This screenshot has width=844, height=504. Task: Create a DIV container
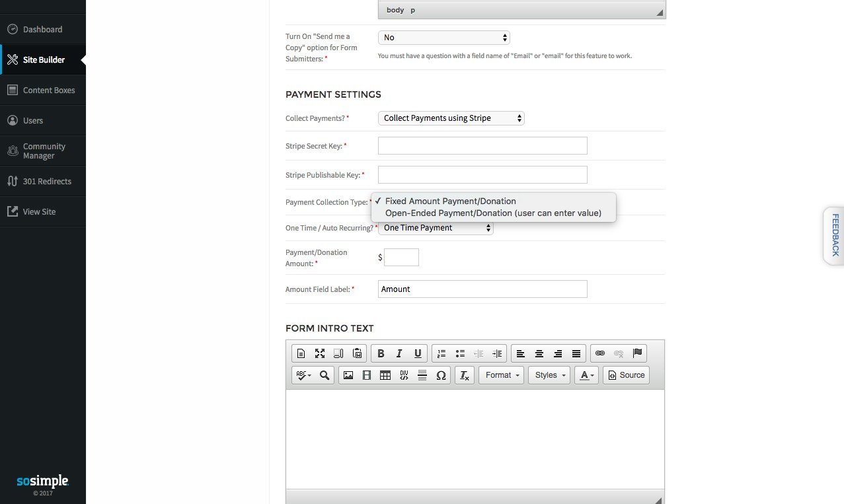404,375
